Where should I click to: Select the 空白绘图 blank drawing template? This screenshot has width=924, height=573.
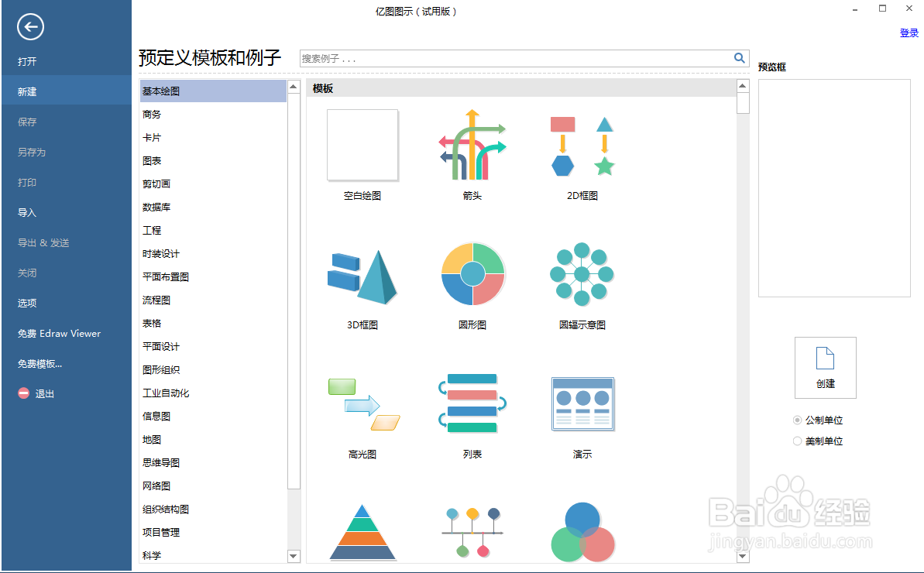pyautogui.click(x=362, y=145)
